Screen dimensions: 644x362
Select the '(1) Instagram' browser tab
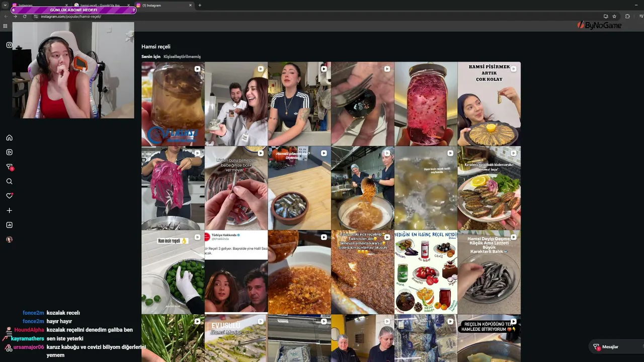164,6
